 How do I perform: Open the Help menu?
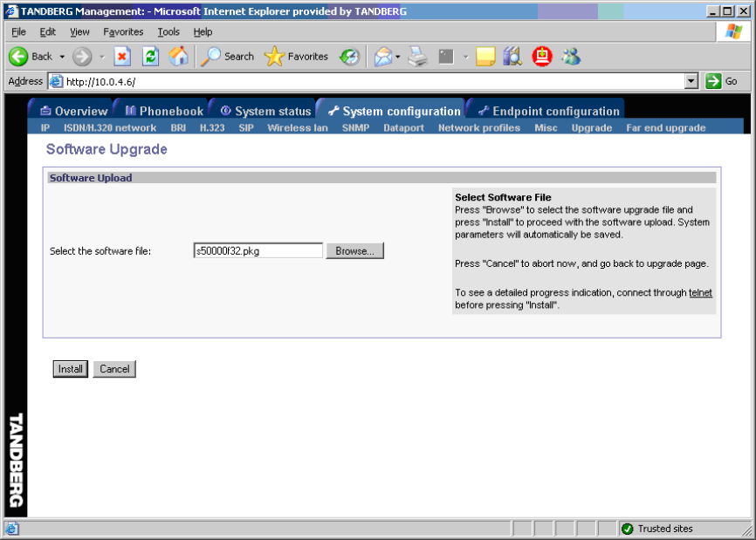tap(203, 31)
